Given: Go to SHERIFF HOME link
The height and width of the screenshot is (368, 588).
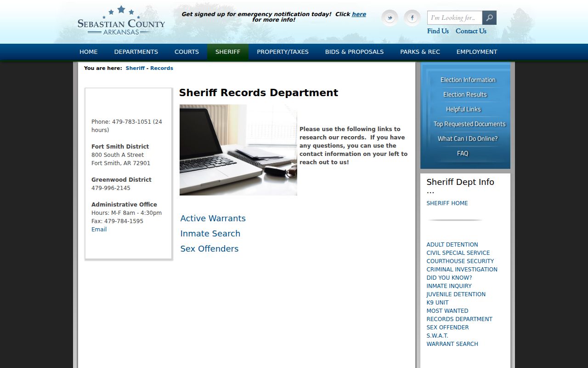Looking at the screenshot, I should (x=447, y=203).
